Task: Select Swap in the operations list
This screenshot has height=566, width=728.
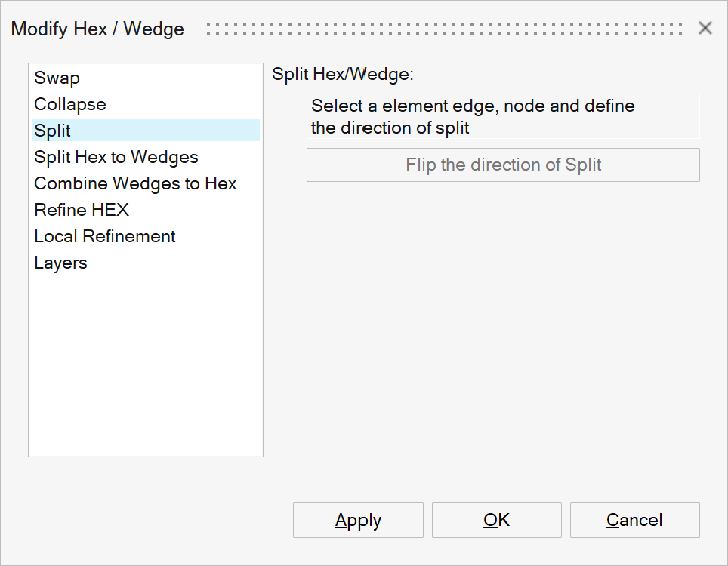Action: click(x=57, y=78)
